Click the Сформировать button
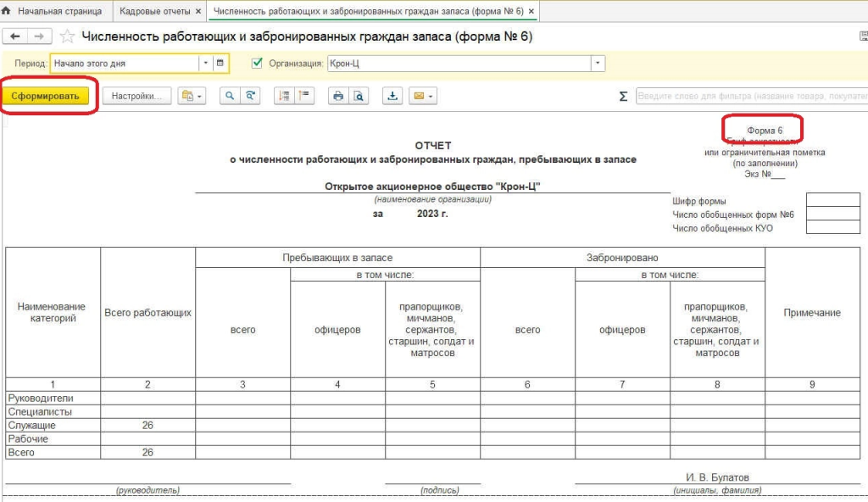The image size is (868, 502). [x=46, y=96]
